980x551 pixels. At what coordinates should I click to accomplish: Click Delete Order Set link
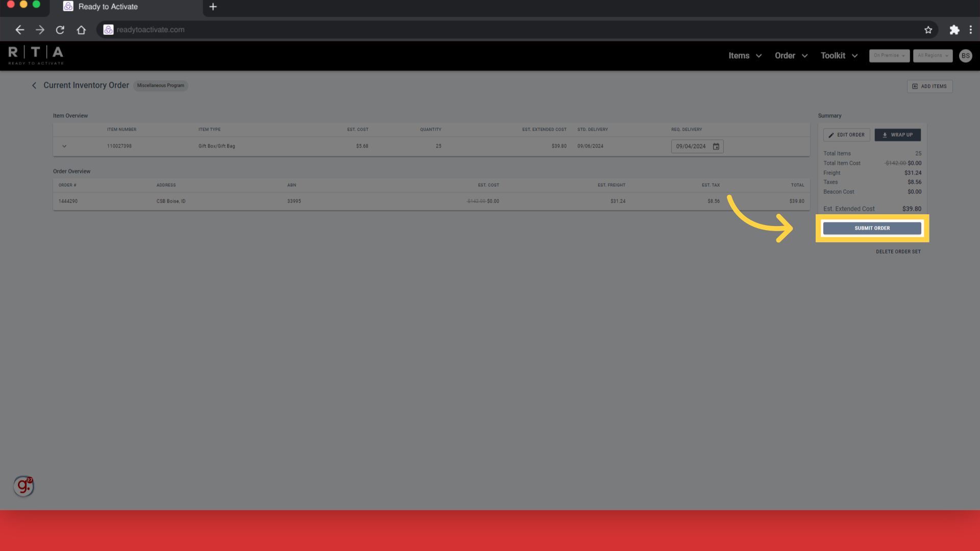(898, 252)
